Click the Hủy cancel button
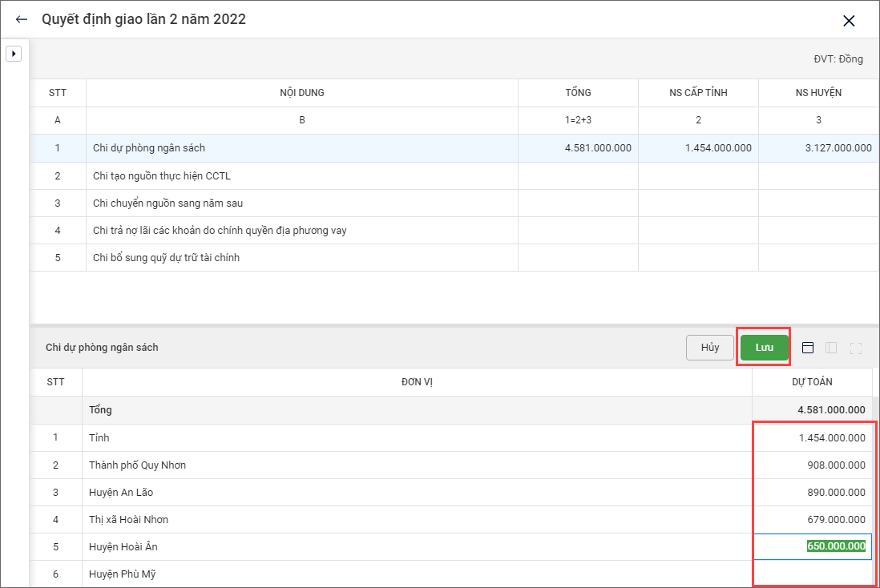Screen dimensions: 880x588 (x=709, y=348)
